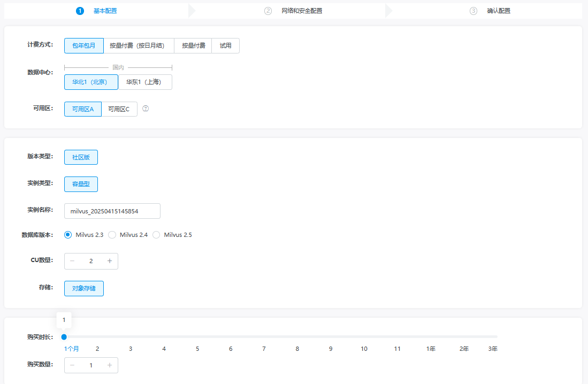This screenshot has width=588, height=384.
Task: Set 购买时长 slider to 1年
Action: pyautogui.click(x=431, y=337)
